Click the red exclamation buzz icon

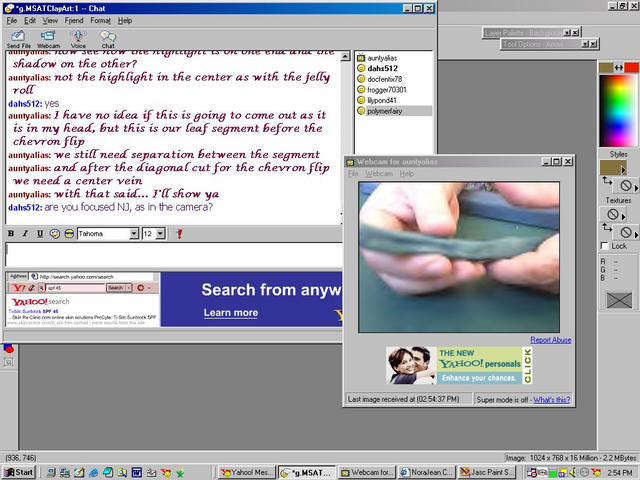click(179, 233)
